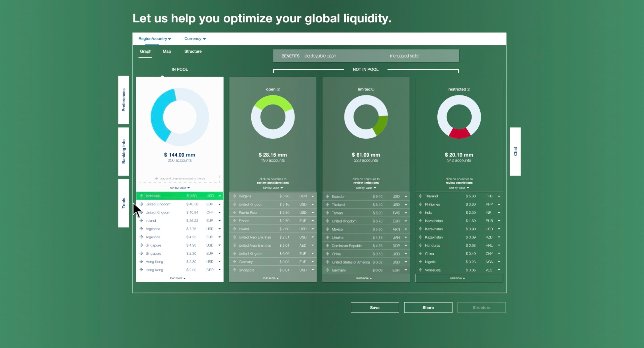
Task: Open the sort by value dropdown in the open column
Action: pyautogui.click(x=273, y=188)
